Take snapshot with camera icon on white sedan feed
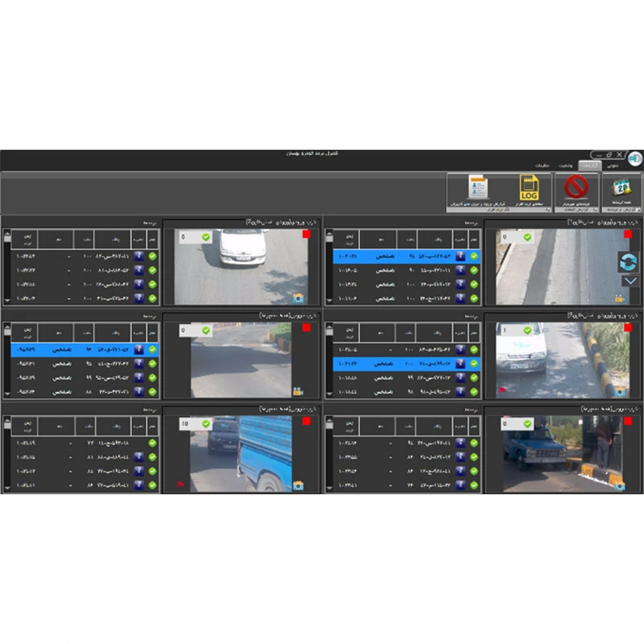Viewport: 644px width, 644px height. (298, 298)
